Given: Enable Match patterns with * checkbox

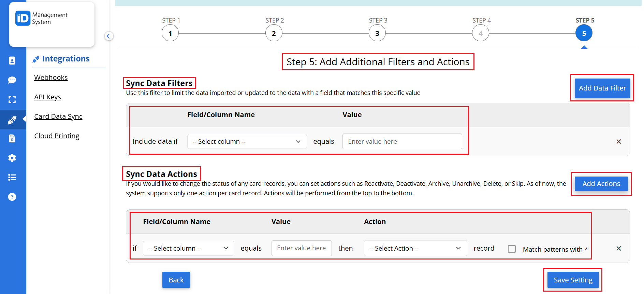Looking at the screenshot, I should (512, 249).
